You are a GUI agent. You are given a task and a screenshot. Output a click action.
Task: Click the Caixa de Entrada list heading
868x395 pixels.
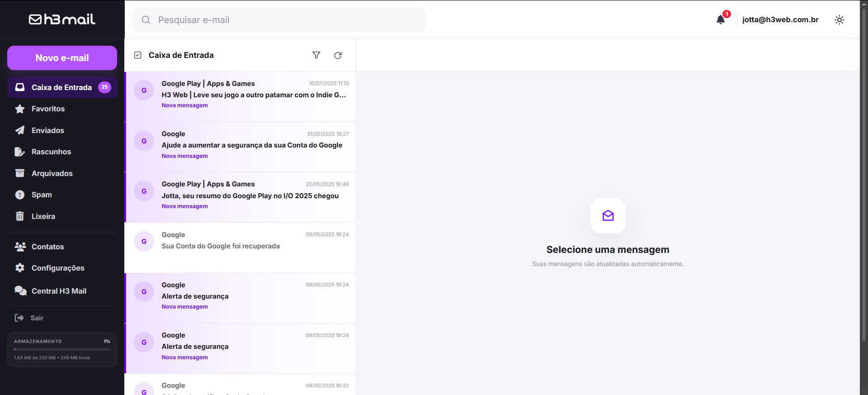(x=181, y=55)
